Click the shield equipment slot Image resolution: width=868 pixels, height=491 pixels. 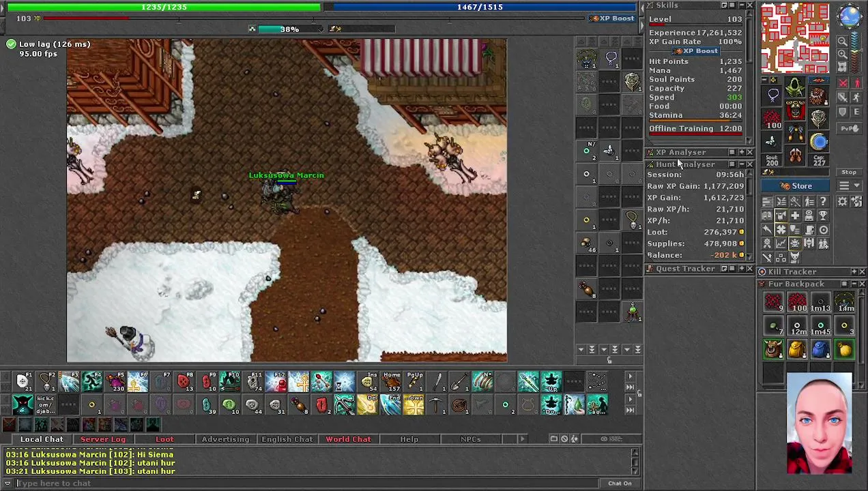click(x=818, y=117)
